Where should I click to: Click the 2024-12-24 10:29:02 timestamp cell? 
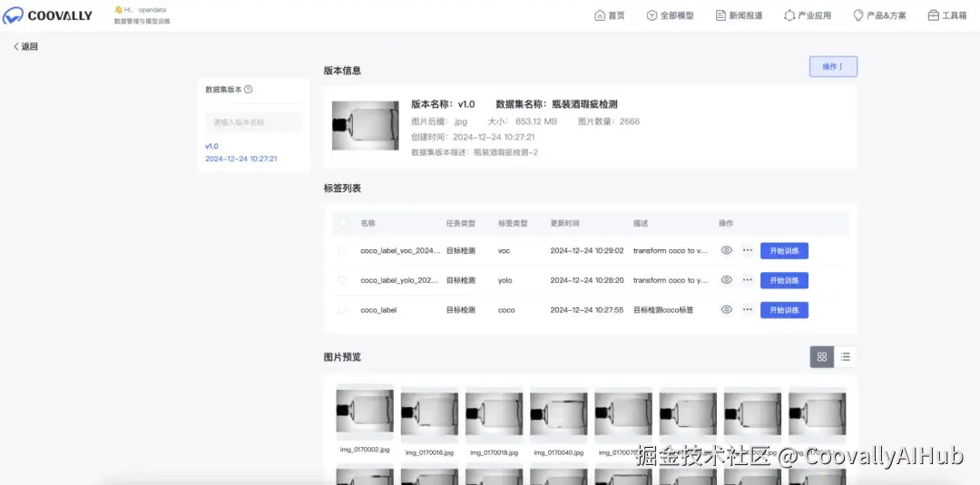pos(587,251)
